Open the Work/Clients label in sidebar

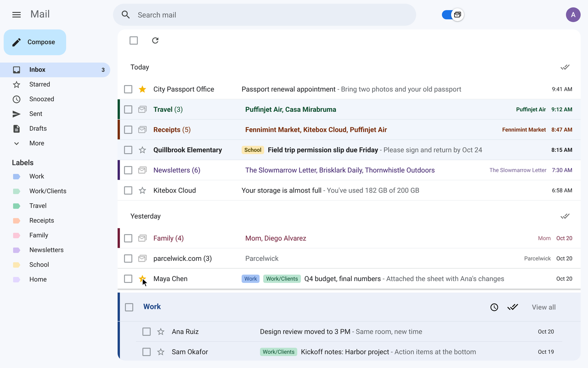[x=55, y=191]
